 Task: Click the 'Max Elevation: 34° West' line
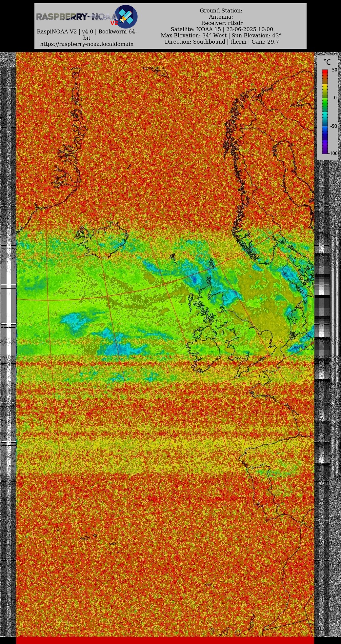[221, 35]
